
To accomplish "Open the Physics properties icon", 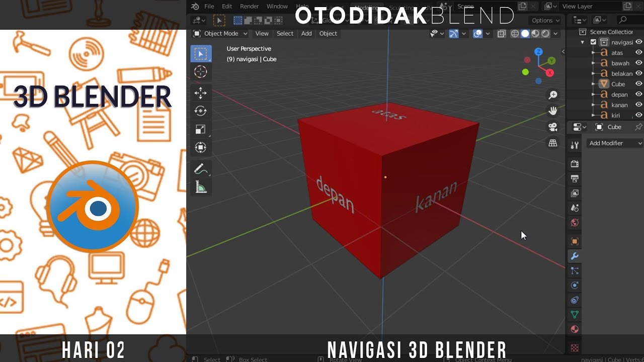I will pos(575,285).
